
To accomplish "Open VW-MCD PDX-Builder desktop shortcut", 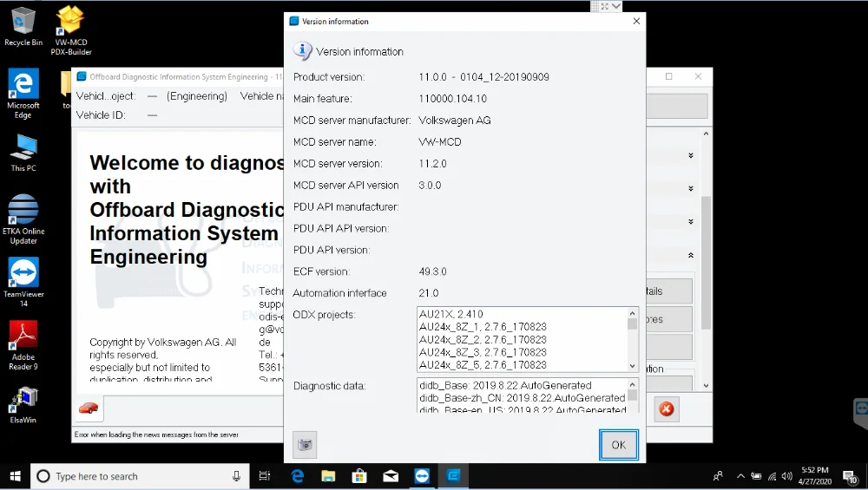I will point(71,30).
